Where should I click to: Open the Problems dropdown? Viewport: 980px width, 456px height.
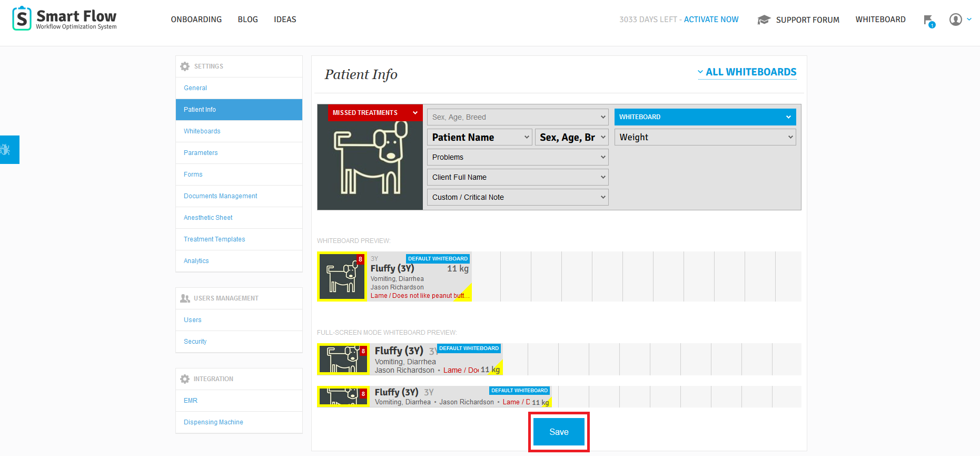[x=518, y=157]
